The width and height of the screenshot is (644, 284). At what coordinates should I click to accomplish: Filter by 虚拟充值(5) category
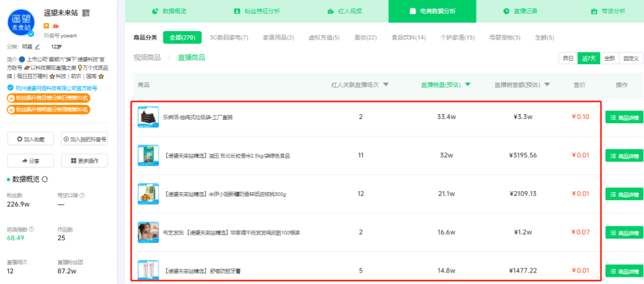coord(324,38)
